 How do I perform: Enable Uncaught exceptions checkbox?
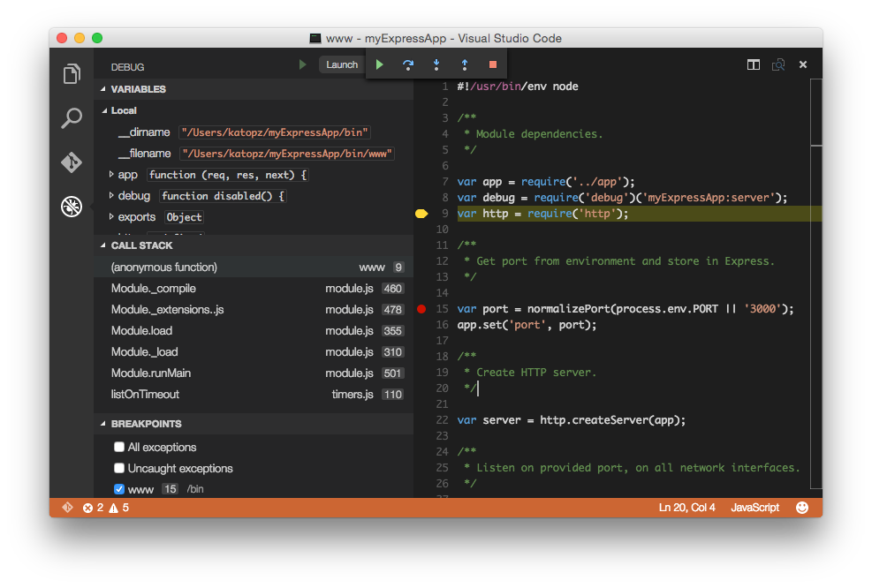click(x=119, y=468)
